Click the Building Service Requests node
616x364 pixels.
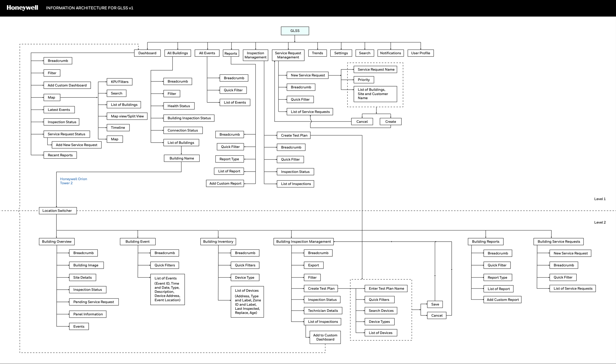pyautogui.click(x=558, y=241)
